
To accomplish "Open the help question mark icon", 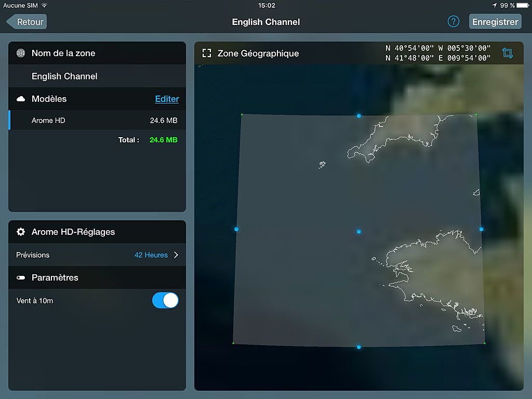I will pyautogui.click(x=453, y=22).
